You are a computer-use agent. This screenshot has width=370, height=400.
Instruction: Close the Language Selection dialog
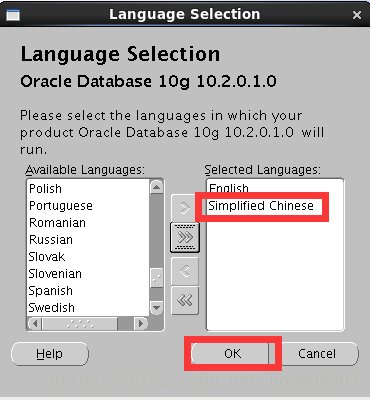357,15
